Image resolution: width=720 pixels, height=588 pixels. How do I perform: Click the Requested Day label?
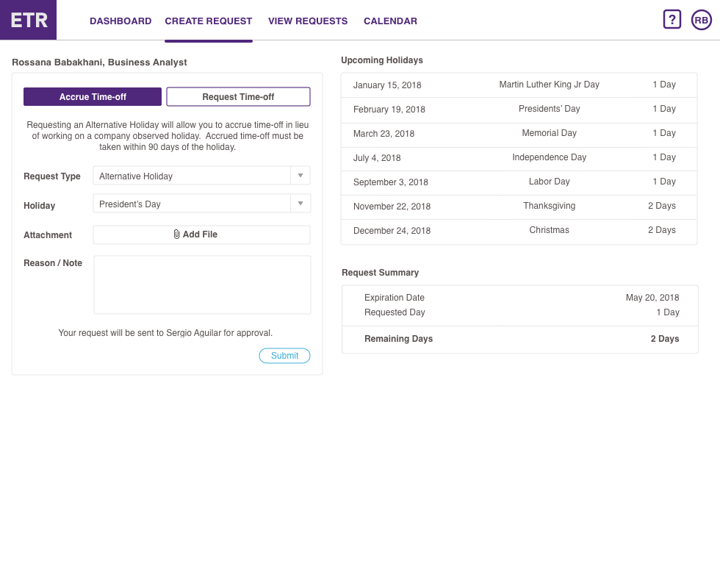tap(395, 312)
